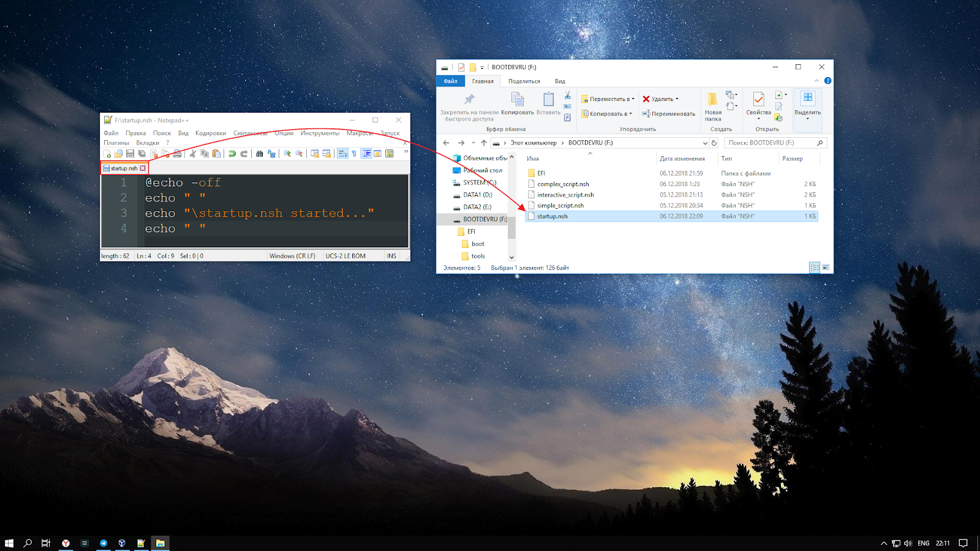
Task: Open the Правка menu in Notepad++
Action: click(x=136, y=133)
